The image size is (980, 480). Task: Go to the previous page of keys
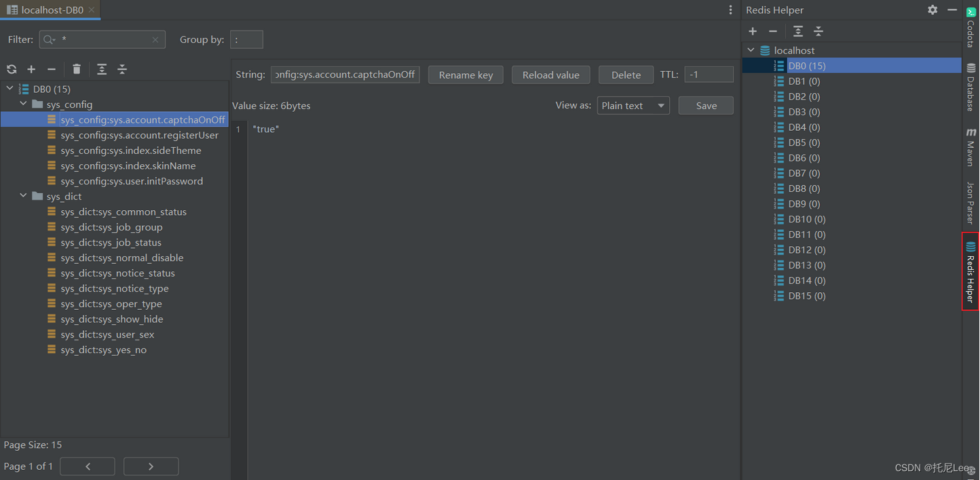click(88, 466)
